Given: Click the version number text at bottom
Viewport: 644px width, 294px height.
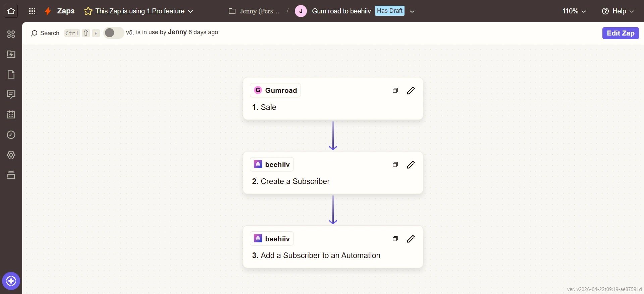Looking at the screenshot, I should [604, 289].
